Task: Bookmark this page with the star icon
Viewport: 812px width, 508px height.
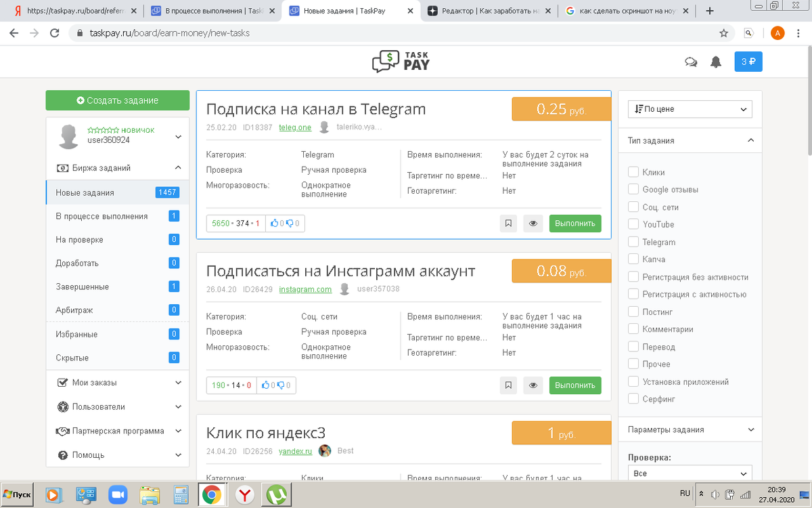Action: 723,33
